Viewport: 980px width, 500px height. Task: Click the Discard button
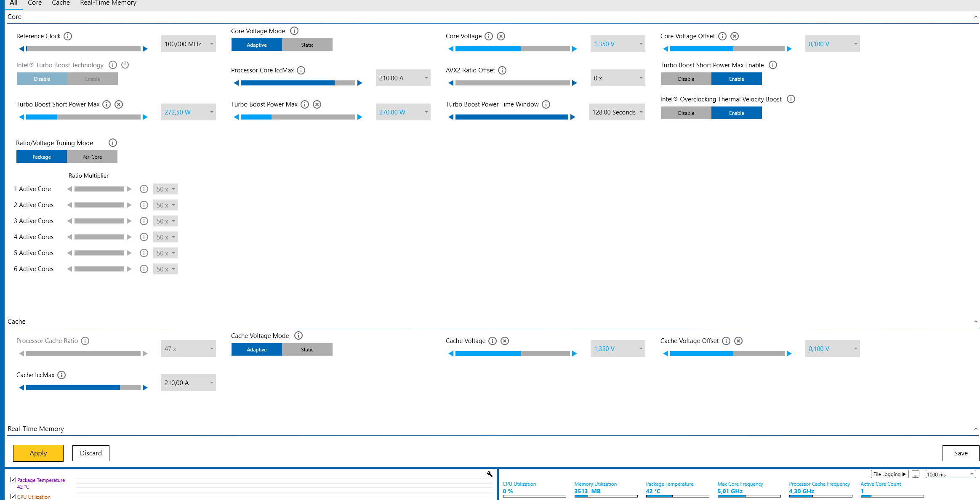click(91, 453)
